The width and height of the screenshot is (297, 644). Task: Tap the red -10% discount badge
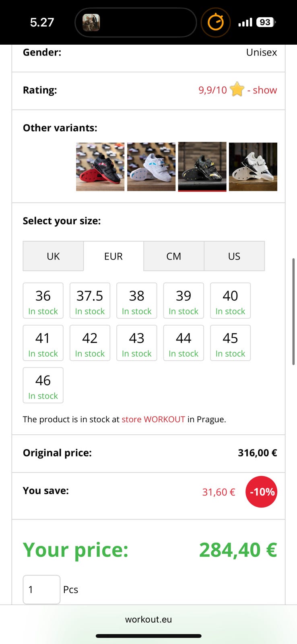pos(261,491)
